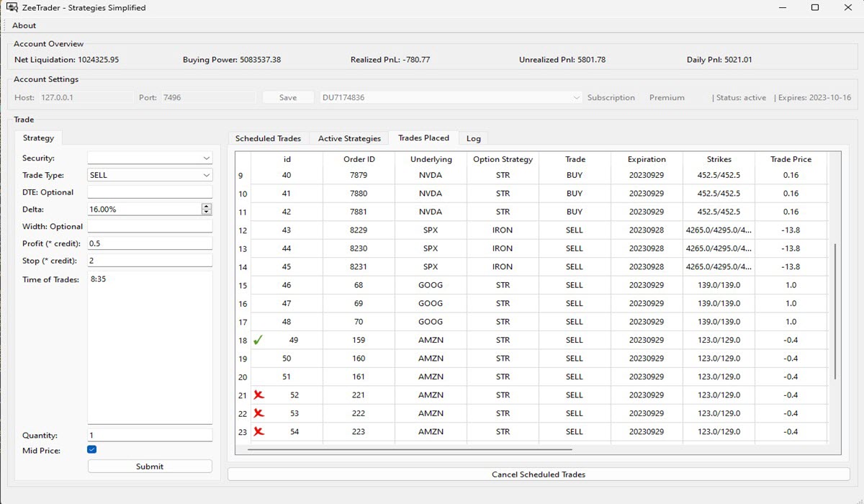
Task: Click the ZeeTrader app icon in title bar
Action: [12, 8]
